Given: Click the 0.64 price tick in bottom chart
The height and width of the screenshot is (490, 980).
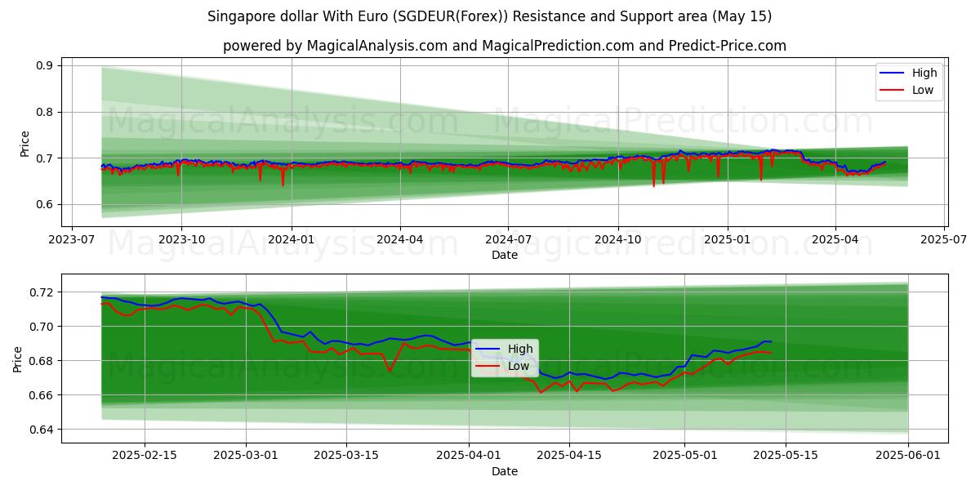Looking at the screenshot, I should point(41,430).
